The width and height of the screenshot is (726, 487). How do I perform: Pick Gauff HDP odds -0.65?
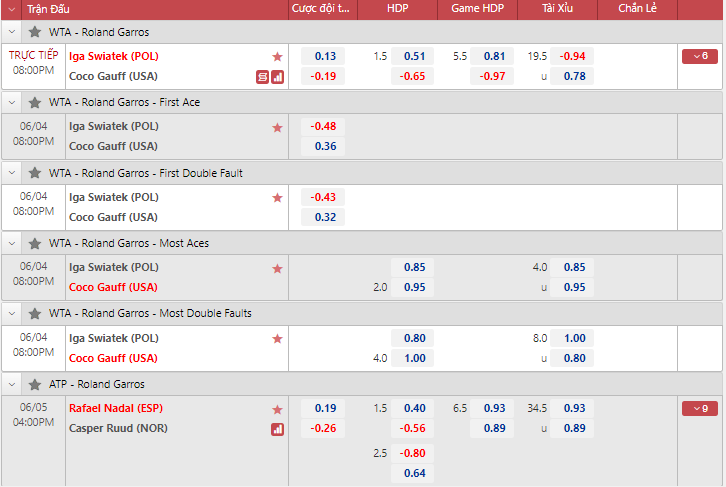(x=413, y=76)
